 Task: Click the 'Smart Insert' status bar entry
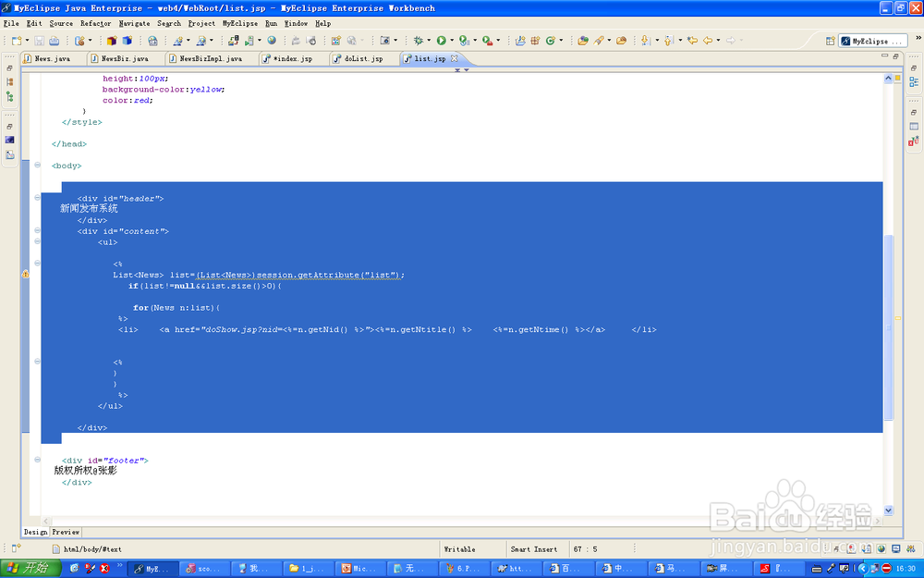tap(533, 549)
